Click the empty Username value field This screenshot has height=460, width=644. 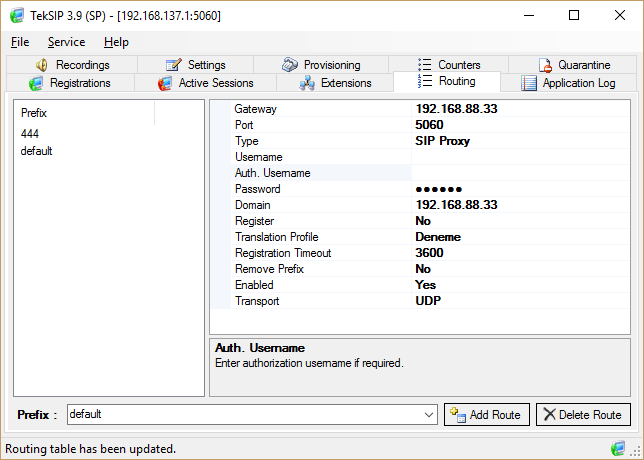(520, 156)
